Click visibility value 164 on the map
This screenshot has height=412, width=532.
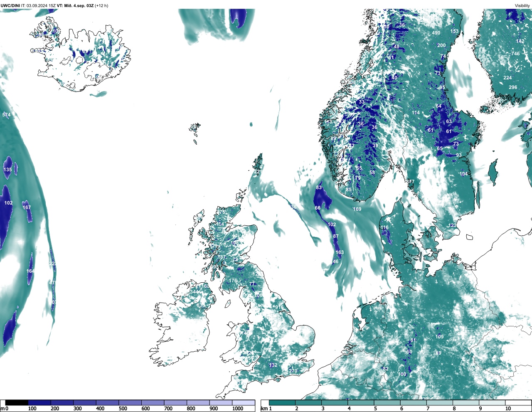click(30, 271)
